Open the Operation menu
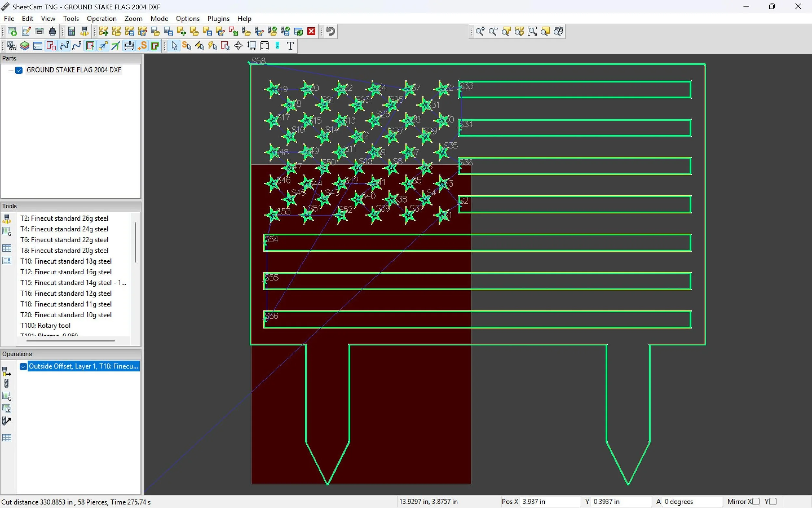 pos(101,19)
